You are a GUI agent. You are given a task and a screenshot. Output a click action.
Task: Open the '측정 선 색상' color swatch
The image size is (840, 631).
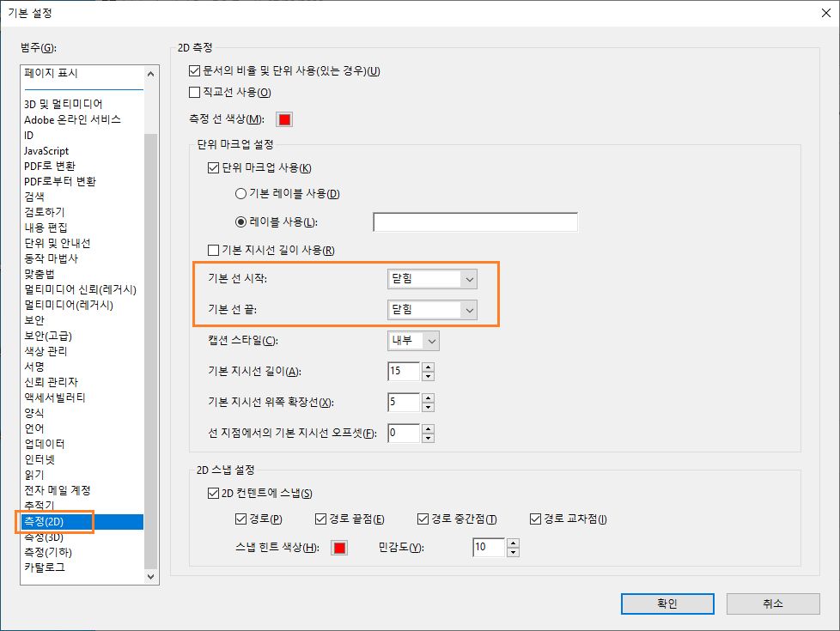tap(283, 119)
